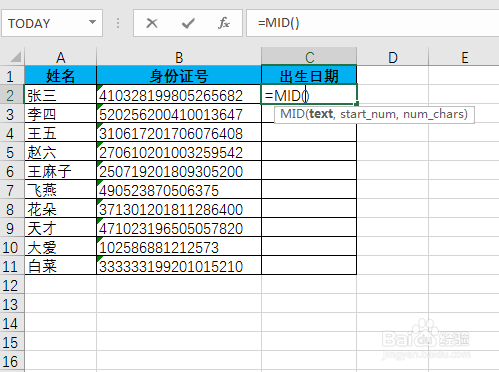Click the MID function name in tooltip

tap(292, 114)
